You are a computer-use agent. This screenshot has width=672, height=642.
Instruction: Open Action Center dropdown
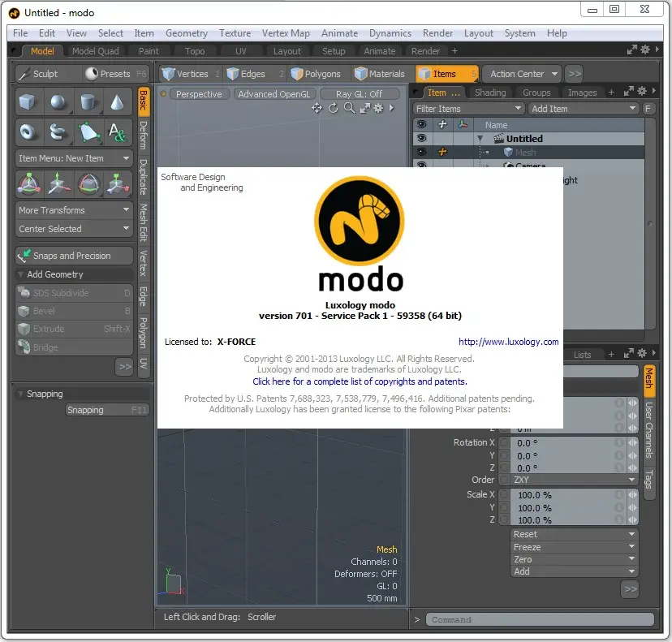522,74
